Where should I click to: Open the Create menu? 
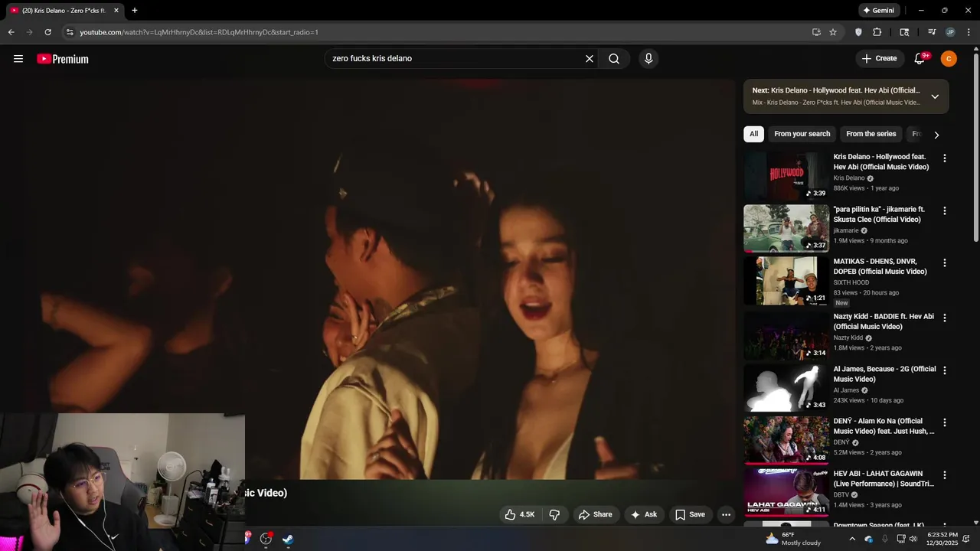tap(879, 59)
